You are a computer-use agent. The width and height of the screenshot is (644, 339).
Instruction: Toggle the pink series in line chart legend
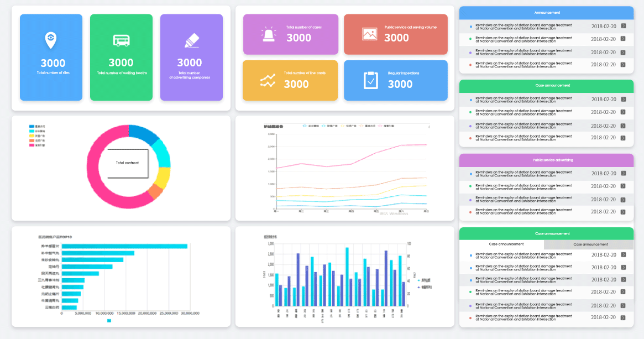click(386, 126)
